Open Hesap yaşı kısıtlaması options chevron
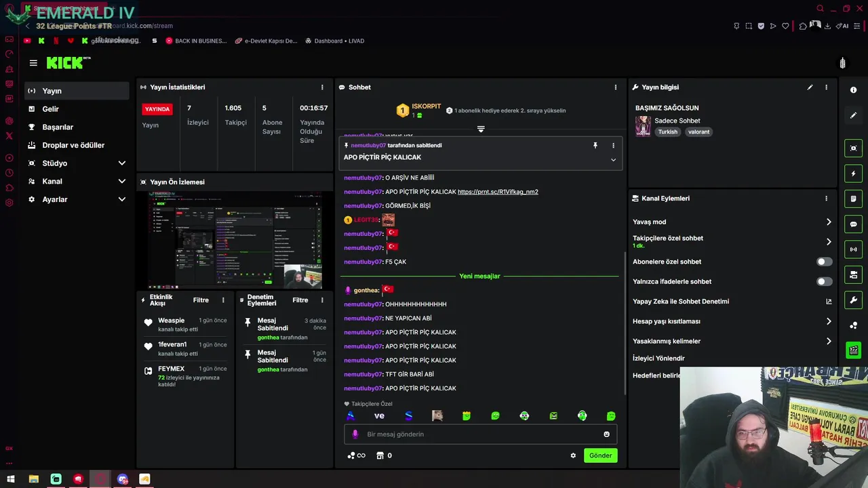The height and width of the screenshot is (488, 868). click(x=829, y=321)
